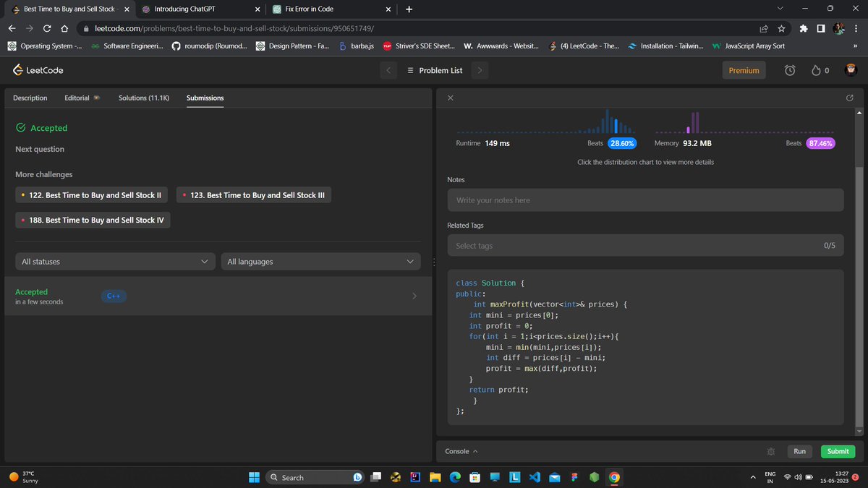Viewport: 868px width, 488px height.
Task: Open the user profile avatar menu
Action: point(852,70)
